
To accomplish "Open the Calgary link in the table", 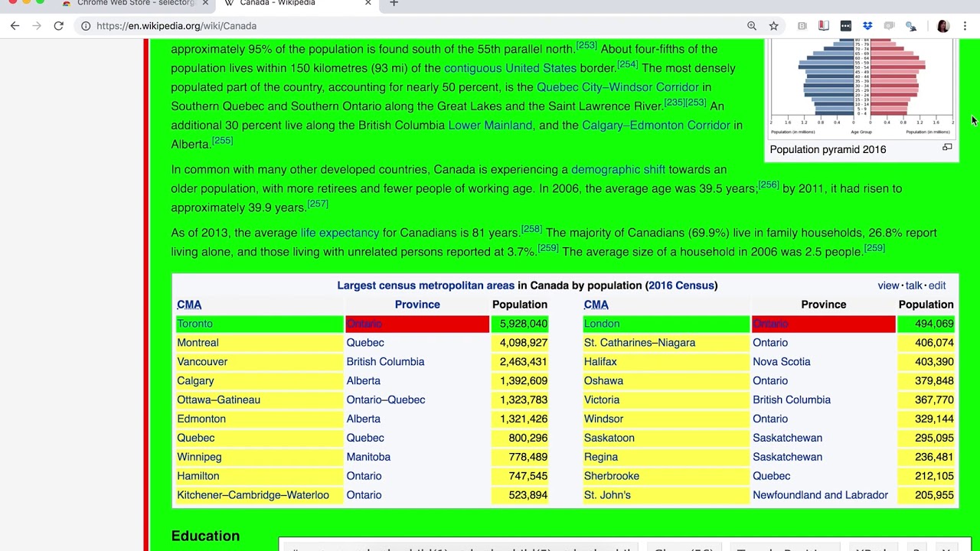I will tap(195, 381).
